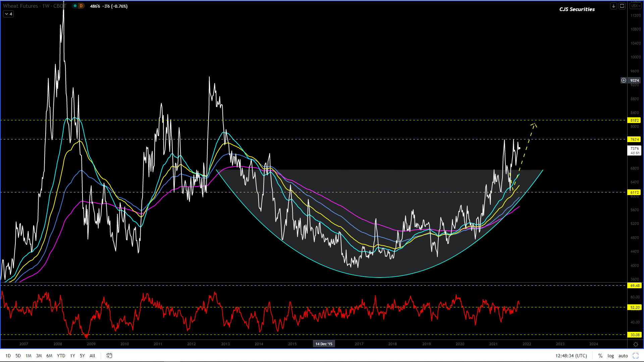Click the fullscreen frame icon beside USX
Viewport: 644px width, 362px height.
point(622,6)
